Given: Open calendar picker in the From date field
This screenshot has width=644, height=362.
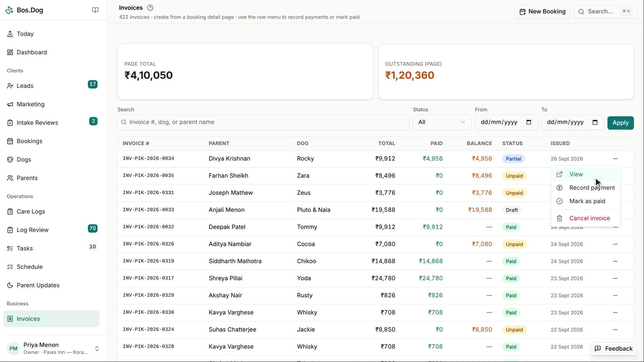Looking at the screenshot, I should tap(529, 122).
